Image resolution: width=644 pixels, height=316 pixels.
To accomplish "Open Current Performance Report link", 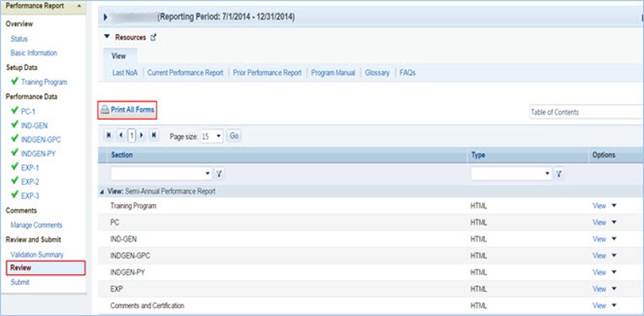I will pyautogui.click(x=186, y=73).
